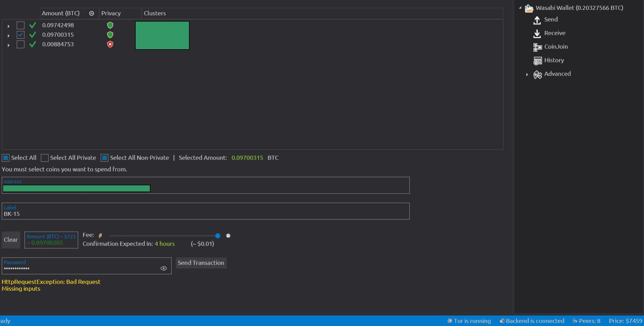
Task: Click Send Transaction button
Action: (x=201, y=263)
